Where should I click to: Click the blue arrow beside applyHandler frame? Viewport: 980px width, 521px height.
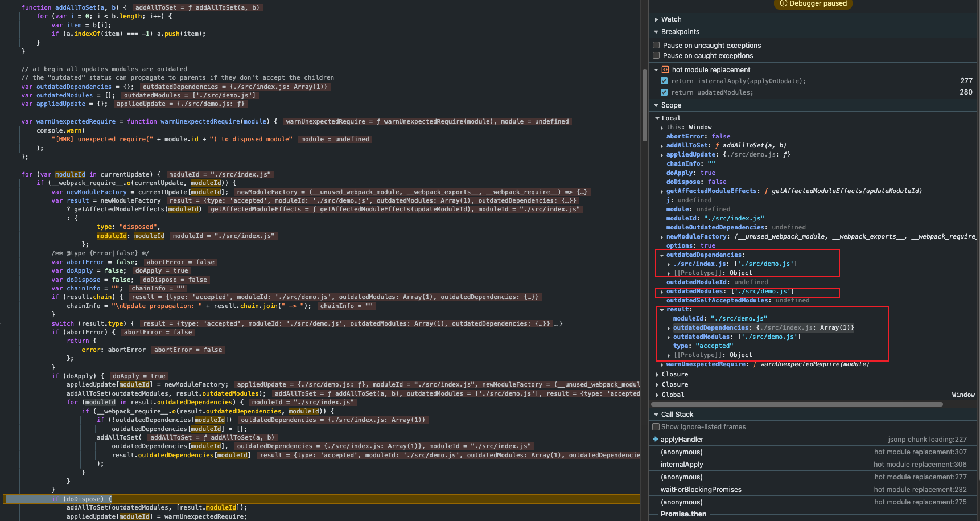pyautogui.click(x=656, y=440)
